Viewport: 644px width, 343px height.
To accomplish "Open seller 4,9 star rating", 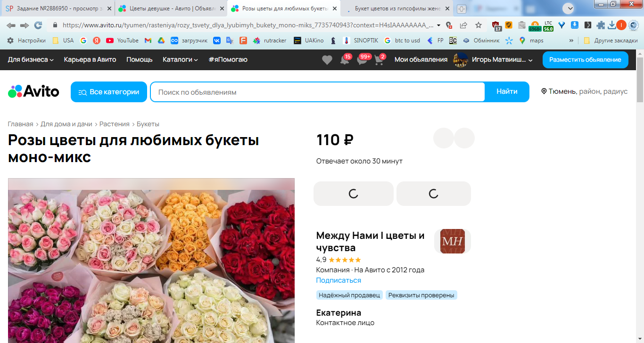I will click(339, 260).
